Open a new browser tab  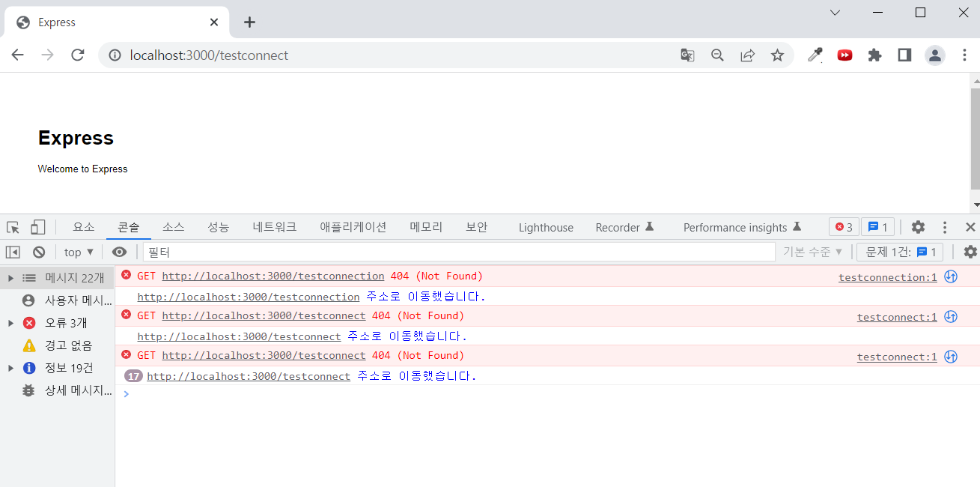click(249, 22)
